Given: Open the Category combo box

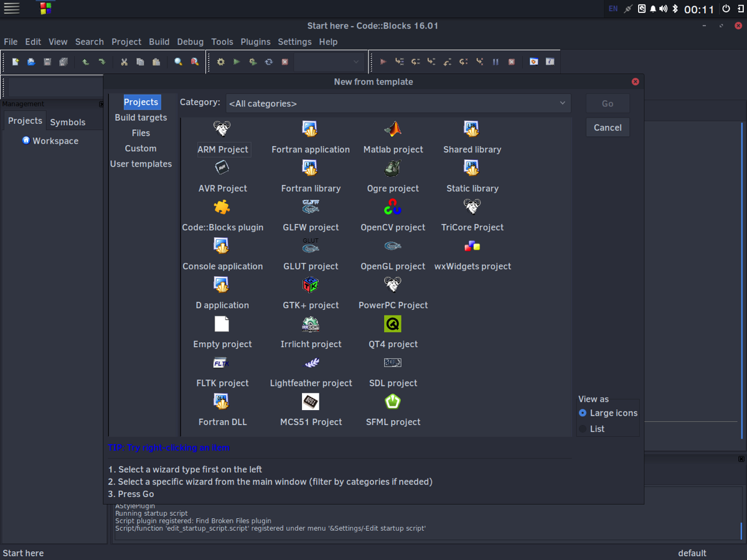Looking at the screenshot, I should tap(398, 103).
